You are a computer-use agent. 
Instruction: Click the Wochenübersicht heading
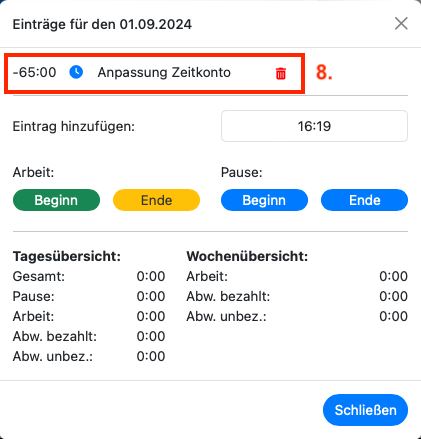coord(247,256)
